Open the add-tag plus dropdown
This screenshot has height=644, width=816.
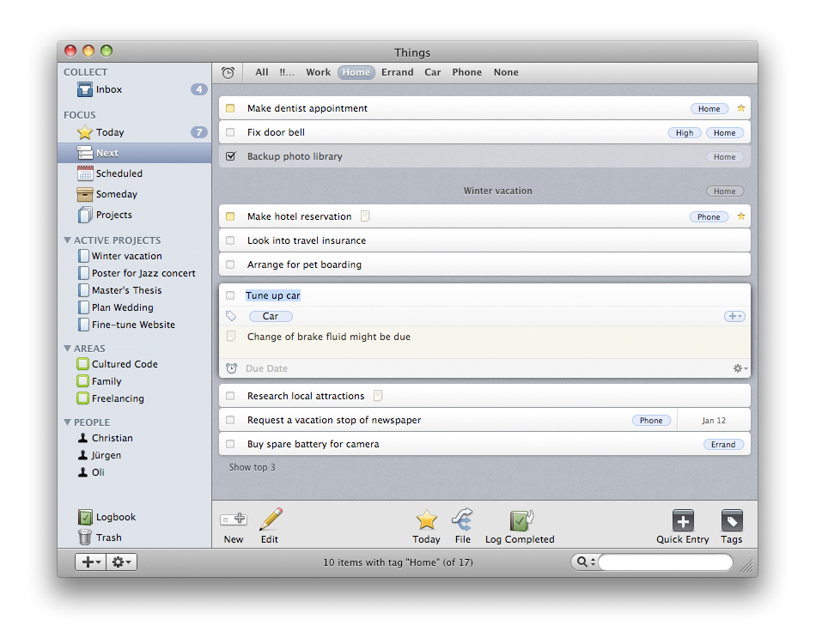(x=734, y=316)
